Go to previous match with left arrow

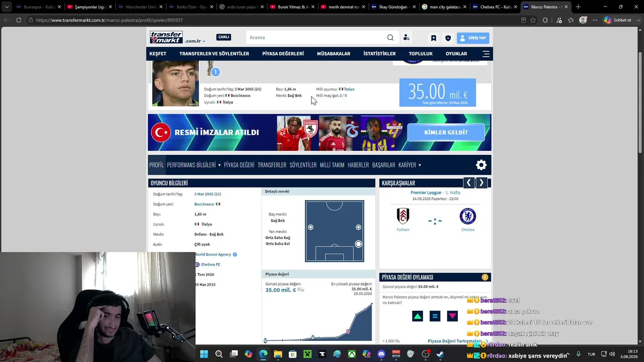[x=468, y=183]
